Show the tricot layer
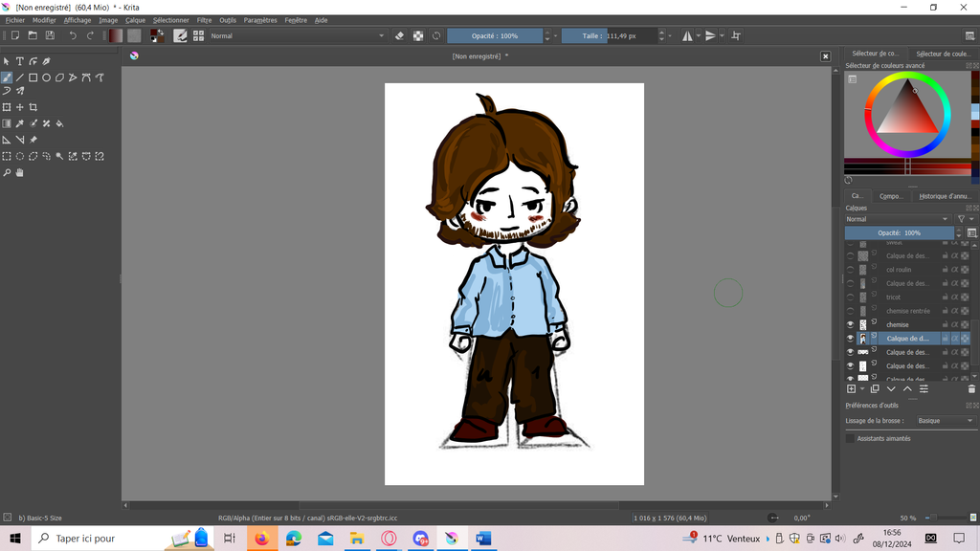The image size is (980, 551). (850, 298)
